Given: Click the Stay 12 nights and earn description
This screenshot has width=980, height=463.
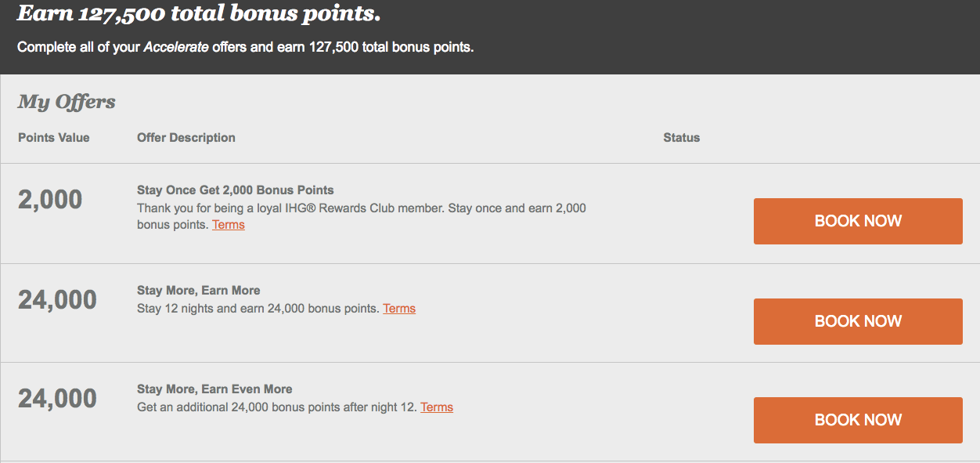Looking at the screenshot, I should [x=258, y=309].
